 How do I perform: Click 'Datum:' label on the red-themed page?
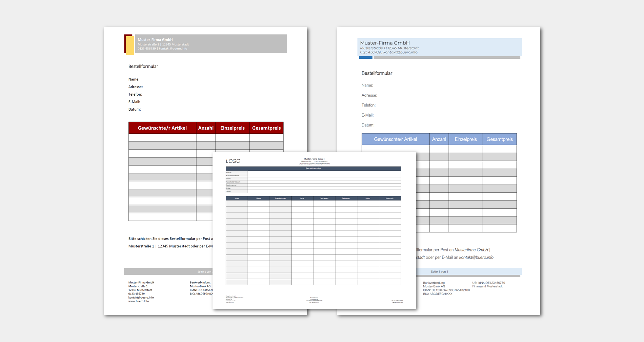[135, 109]
